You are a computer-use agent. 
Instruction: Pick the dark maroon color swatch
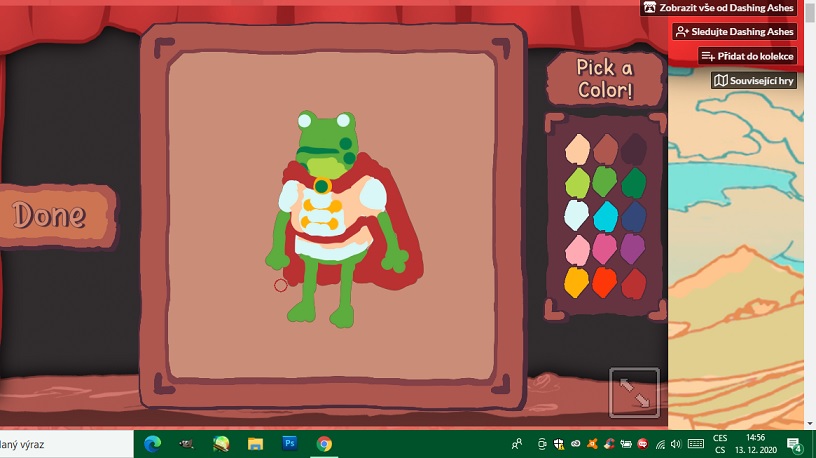click(x=634, y=149)
